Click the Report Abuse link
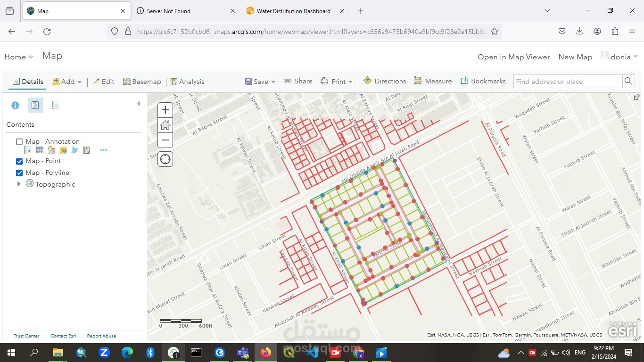Viewport: 644px width, 362px height. 101,336
